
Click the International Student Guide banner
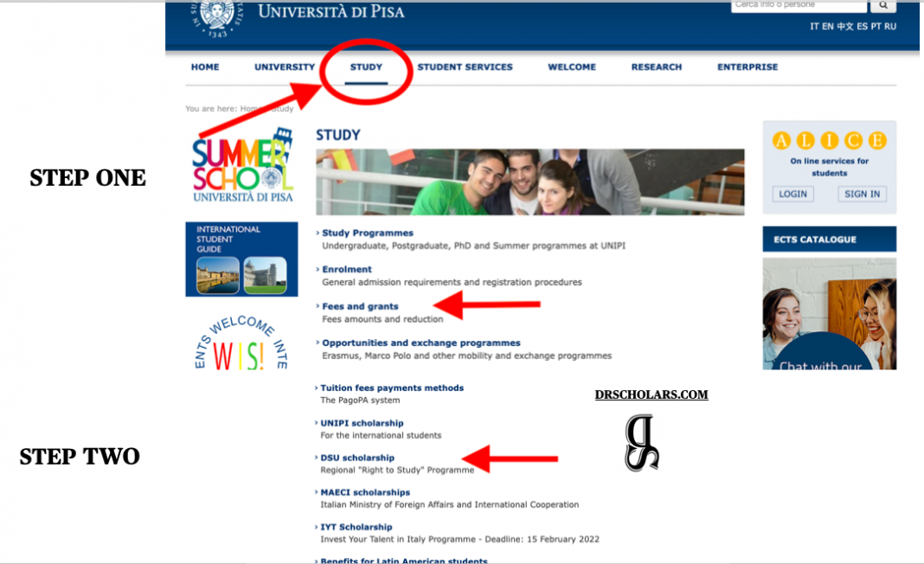pyautogui.click(x=241, y=258)
